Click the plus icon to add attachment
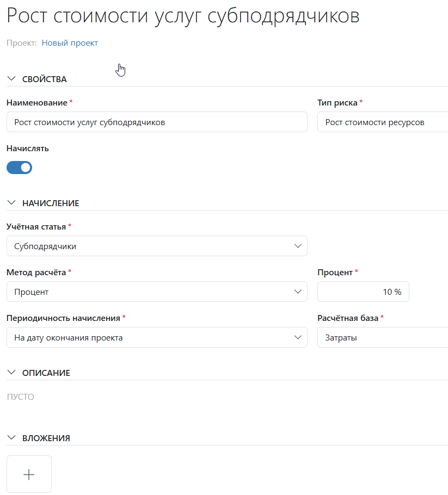 click(29, 474)
